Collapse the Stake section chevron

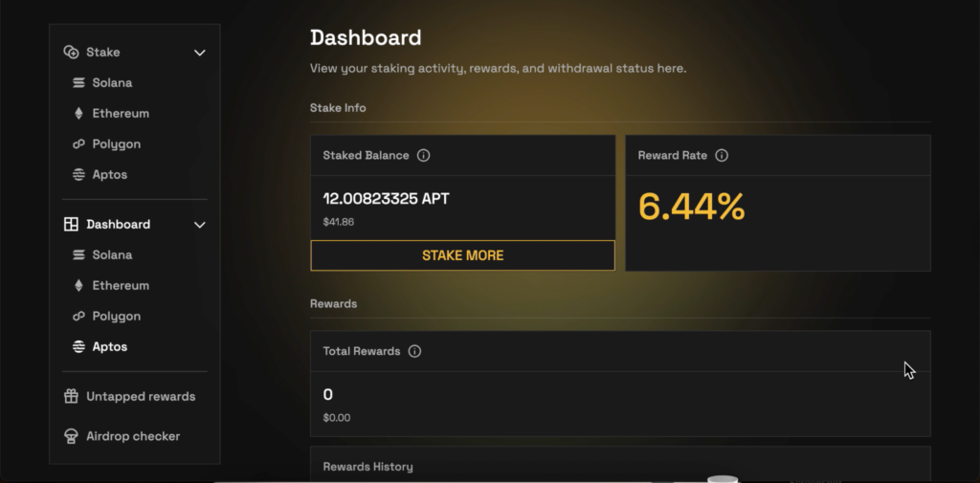(x=200, y=53)
